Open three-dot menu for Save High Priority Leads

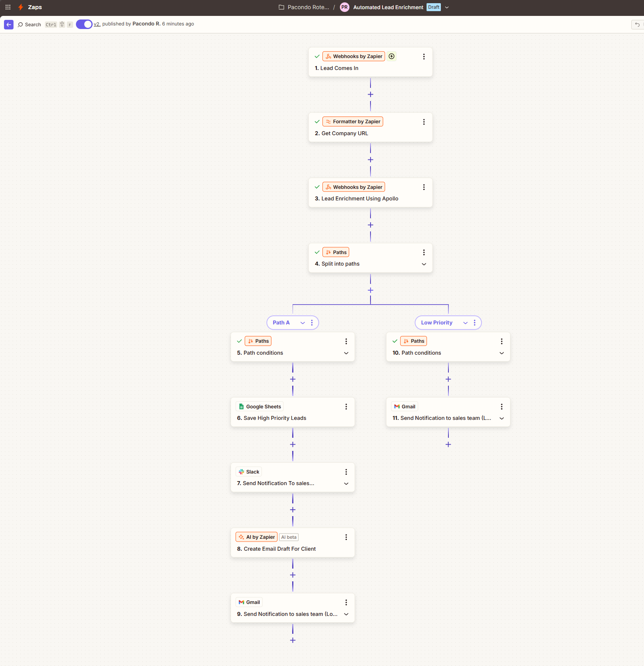(346, 406)
